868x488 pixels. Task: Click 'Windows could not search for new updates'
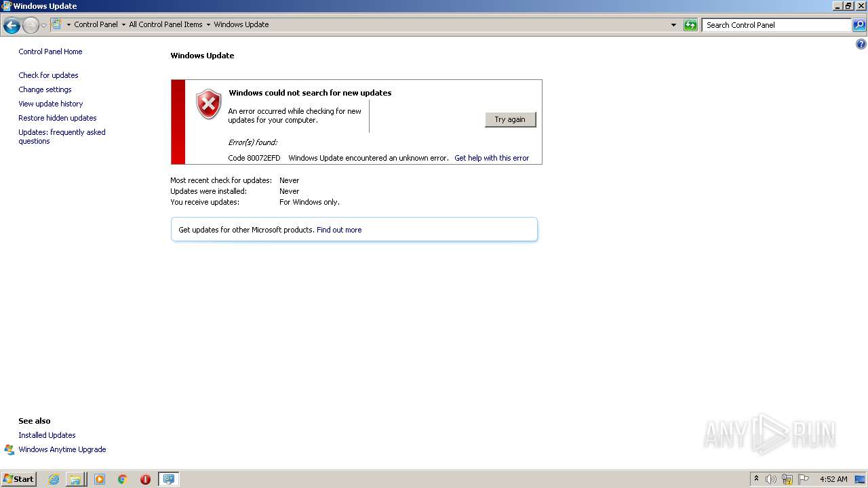[310, 93]
